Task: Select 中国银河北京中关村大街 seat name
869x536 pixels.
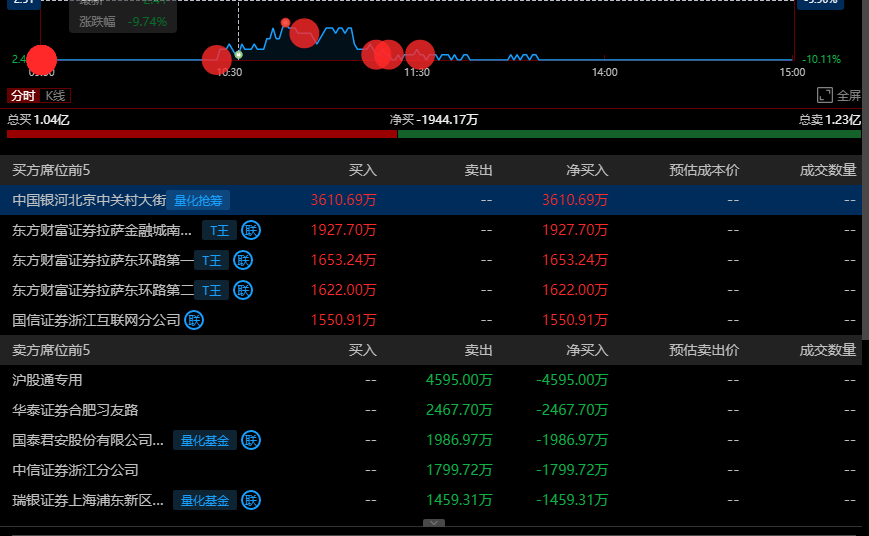Action: coord(89,200)
